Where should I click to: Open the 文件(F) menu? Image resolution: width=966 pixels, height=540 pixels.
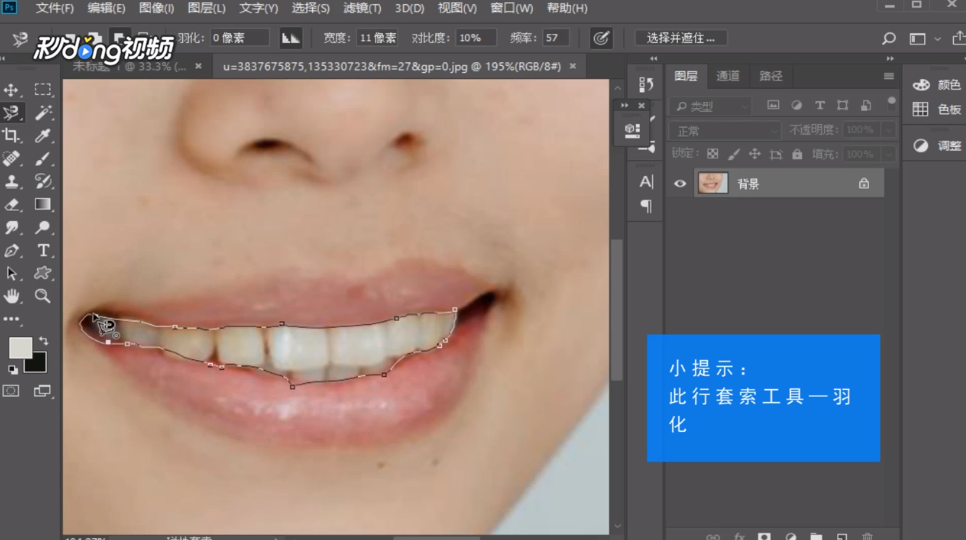(x=54, y=9)
